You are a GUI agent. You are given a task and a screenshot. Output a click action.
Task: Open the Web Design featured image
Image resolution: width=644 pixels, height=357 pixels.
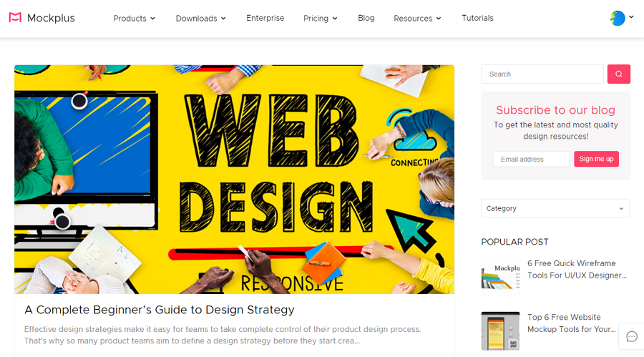coord(234,179)
